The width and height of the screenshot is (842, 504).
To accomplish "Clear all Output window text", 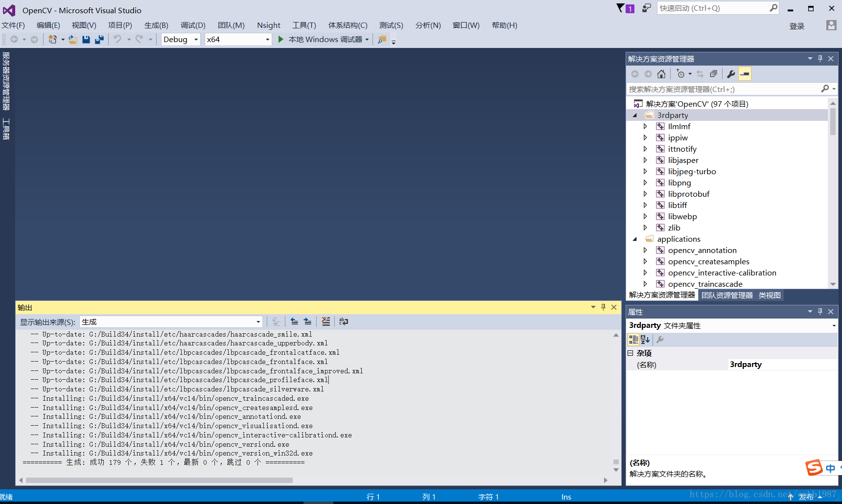I will coord(326,321).
